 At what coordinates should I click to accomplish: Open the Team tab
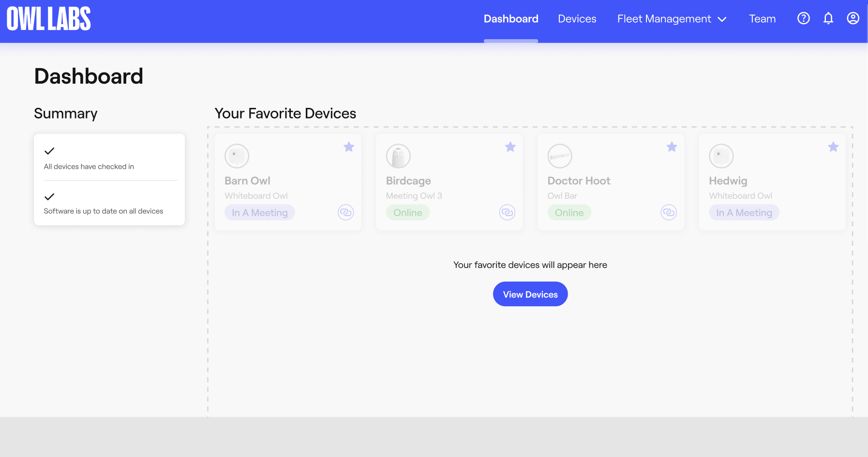coord(762,19)
